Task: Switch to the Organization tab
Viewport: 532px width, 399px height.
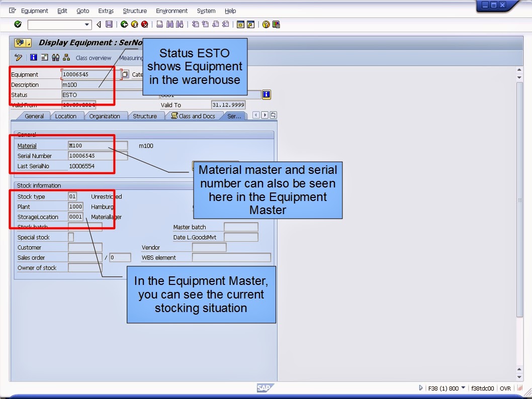Action: 105,116
